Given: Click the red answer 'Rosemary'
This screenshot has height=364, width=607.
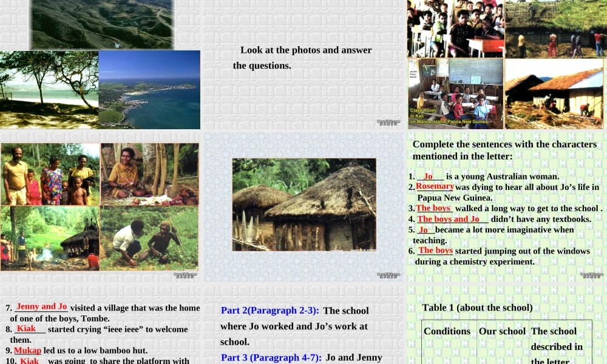Looking at the screenshot, I should click(435, 186).
